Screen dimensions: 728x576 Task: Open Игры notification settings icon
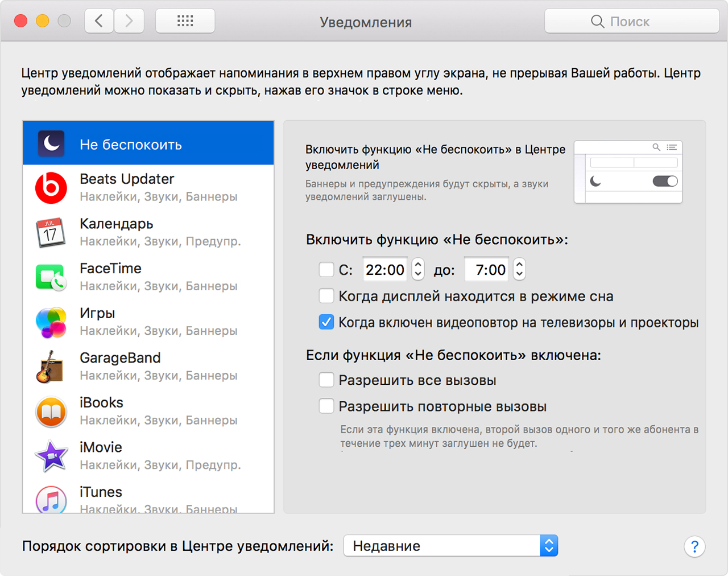(51, 322)
